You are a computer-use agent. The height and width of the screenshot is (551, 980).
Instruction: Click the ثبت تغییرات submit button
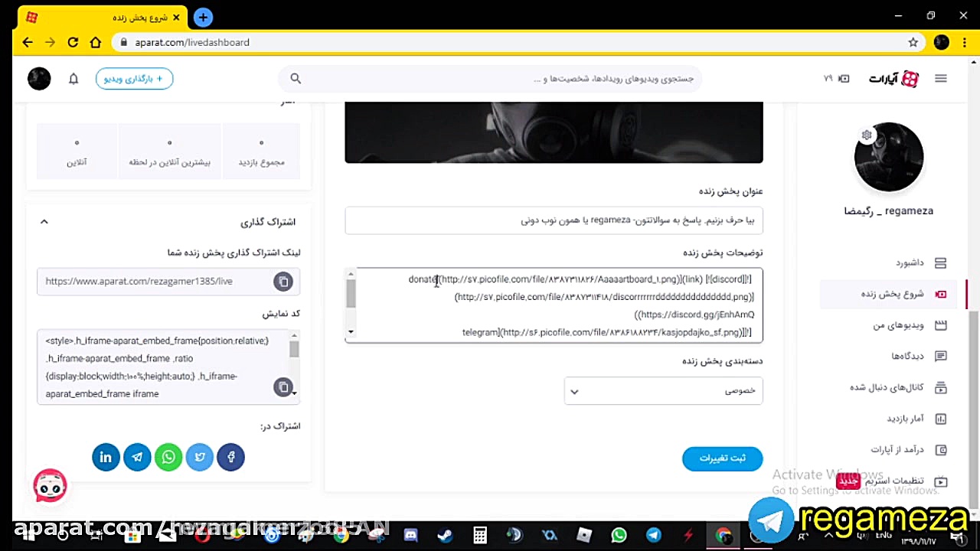click(722, 458)
